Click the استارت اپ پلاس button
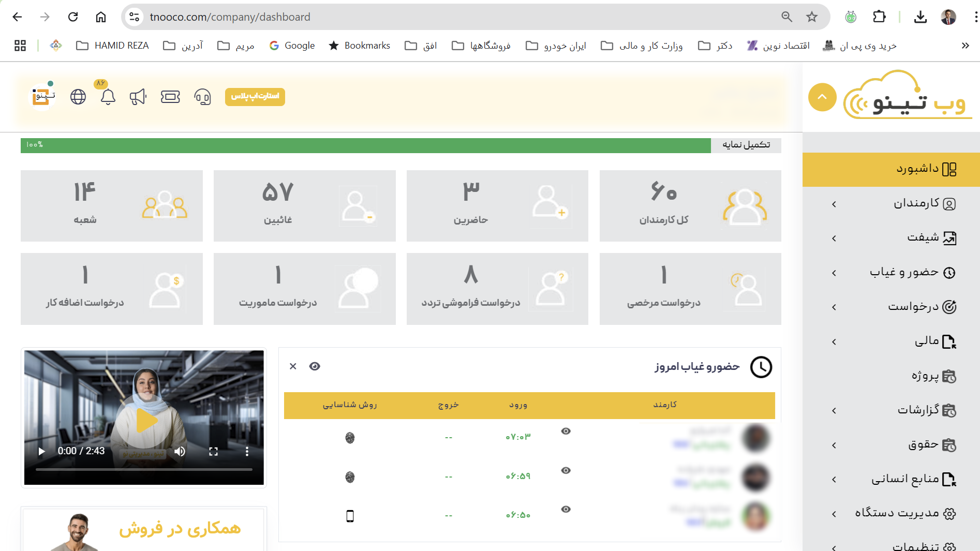 [255, 97]
